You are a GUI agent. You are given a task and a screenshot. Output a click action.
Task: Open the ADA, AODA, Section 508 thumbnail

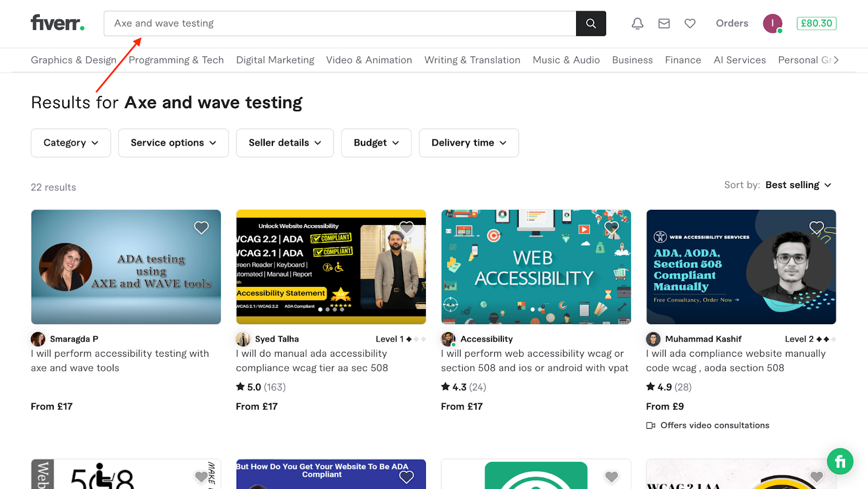741,267
